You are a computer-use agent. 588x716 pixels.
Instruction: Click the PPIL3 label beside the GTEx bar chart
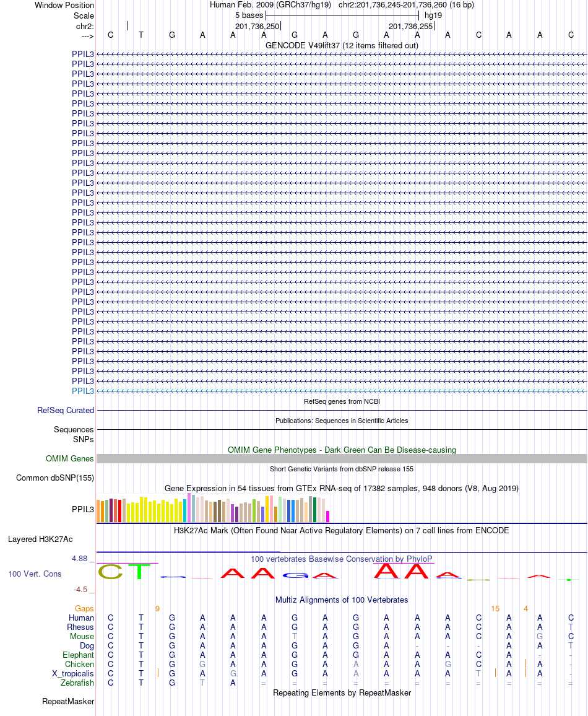point(82,509)
